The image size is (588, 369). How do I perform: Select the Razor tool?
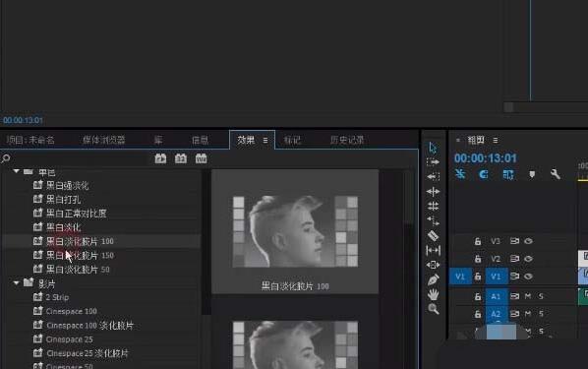(433, 236)
